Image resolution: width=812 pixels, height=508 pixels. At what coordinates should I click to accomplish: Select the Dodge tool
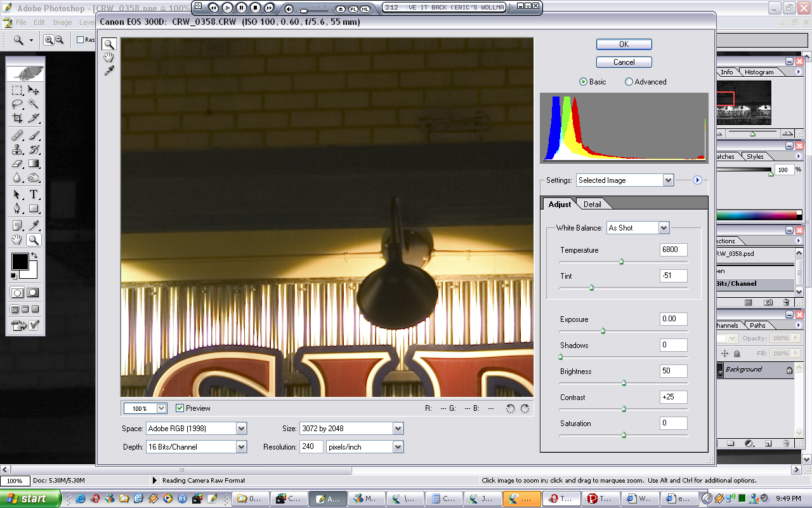tap(34, 177)
